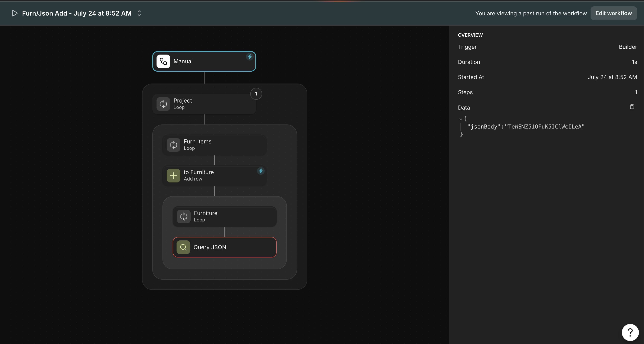This screenshot has width=644, height=344.
Task: Click the to Furniture node label
Action: (x=199, y=172)
